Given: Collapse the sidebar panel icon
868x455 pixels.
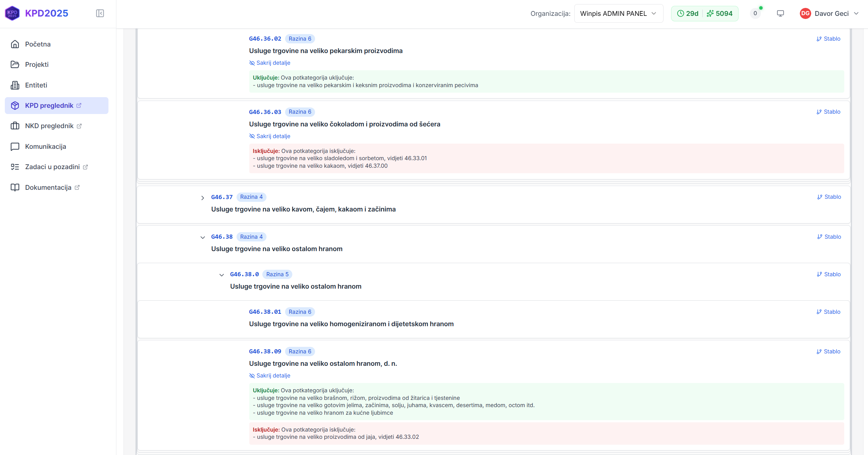Looking at the screenshot, I should [x=100, y=13].
